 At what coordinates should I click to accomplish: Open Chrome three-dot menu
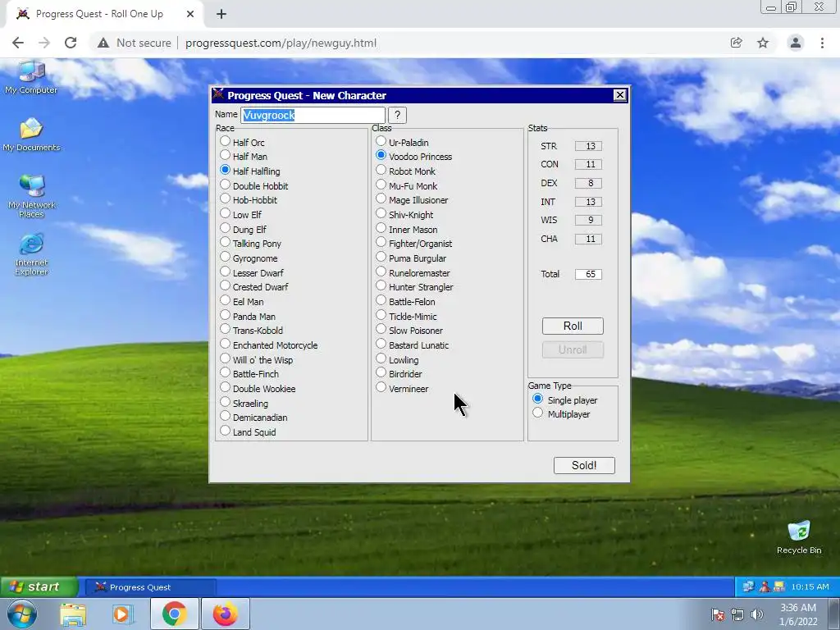click(822, 43)
